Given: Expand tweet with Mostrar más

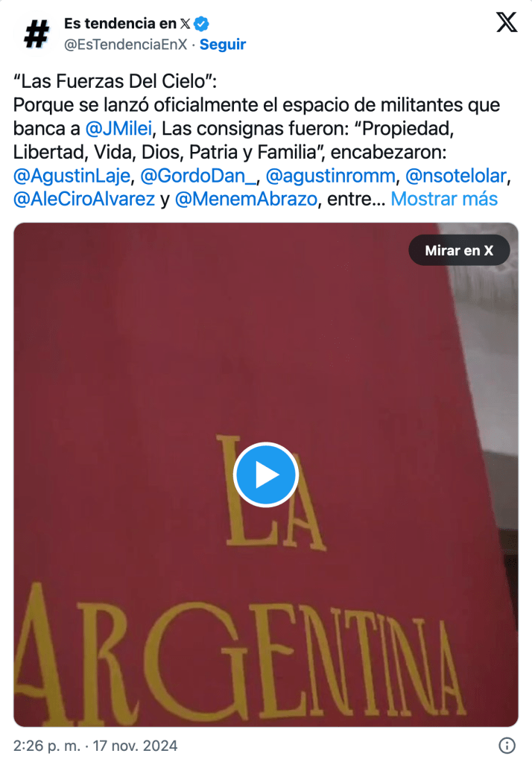Looking at the screenshot, I should pyautogui.click(x=444, y=199).
